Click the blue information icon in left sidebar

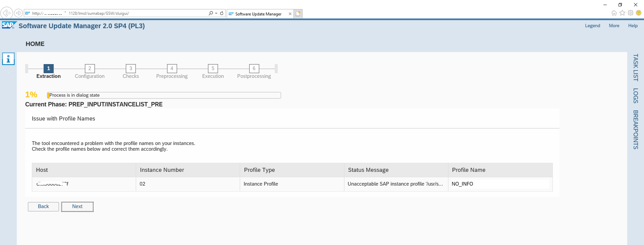tap(8, 59)
